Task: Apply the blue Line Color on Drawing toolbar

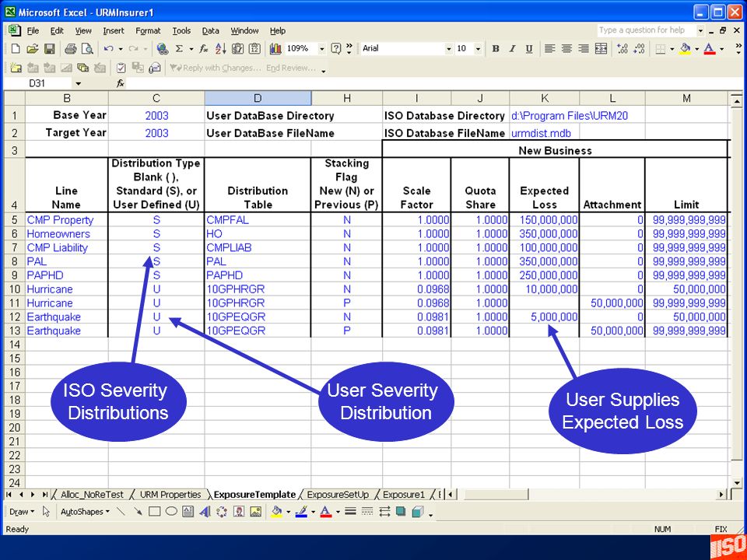Action: pos(301,512)
